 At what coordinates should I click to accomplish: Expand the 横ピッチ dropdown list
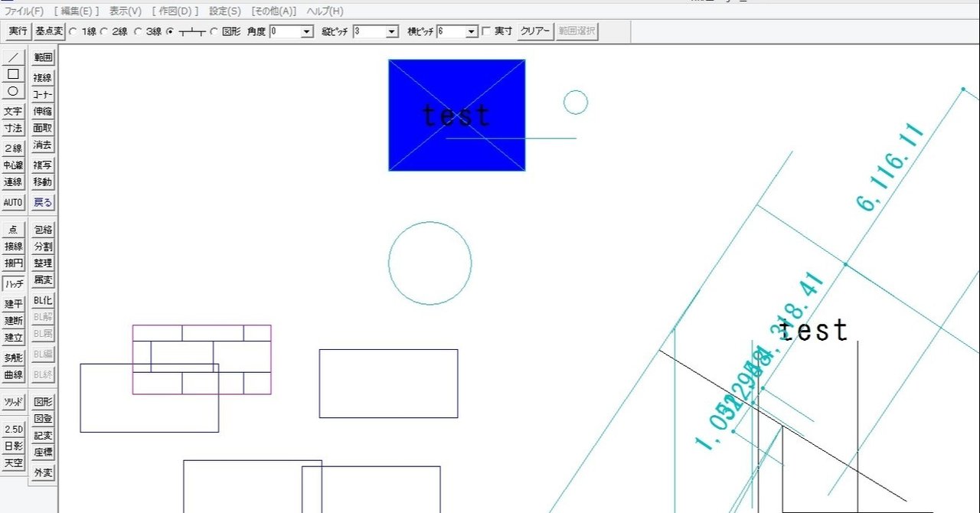click(473, 31)
